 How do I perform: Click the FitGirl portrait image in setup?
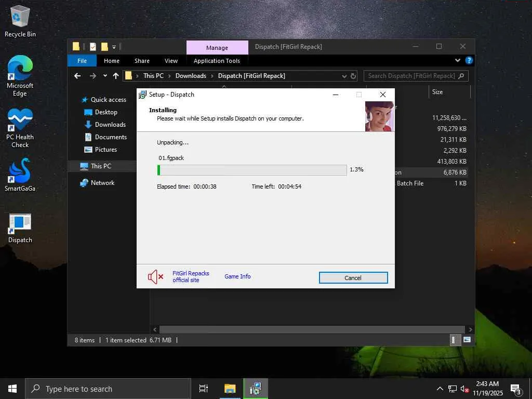coord(379,116)
